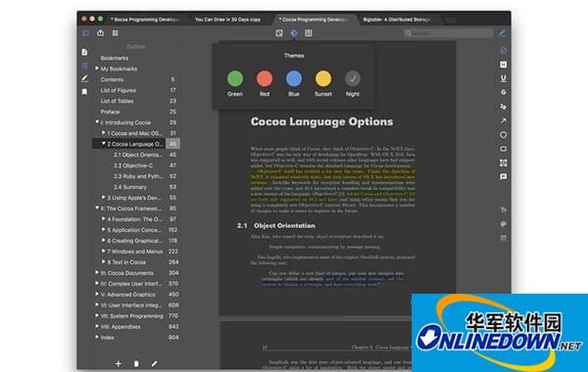
Task: Choose the Red theme swatch
Action: [265, 78]
